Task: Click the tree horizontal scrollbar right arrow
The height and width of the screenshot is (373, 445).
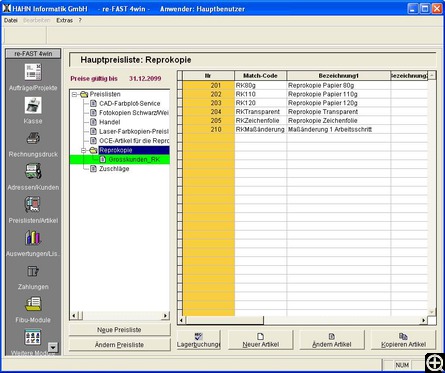Action: click(x=165, y=315)
